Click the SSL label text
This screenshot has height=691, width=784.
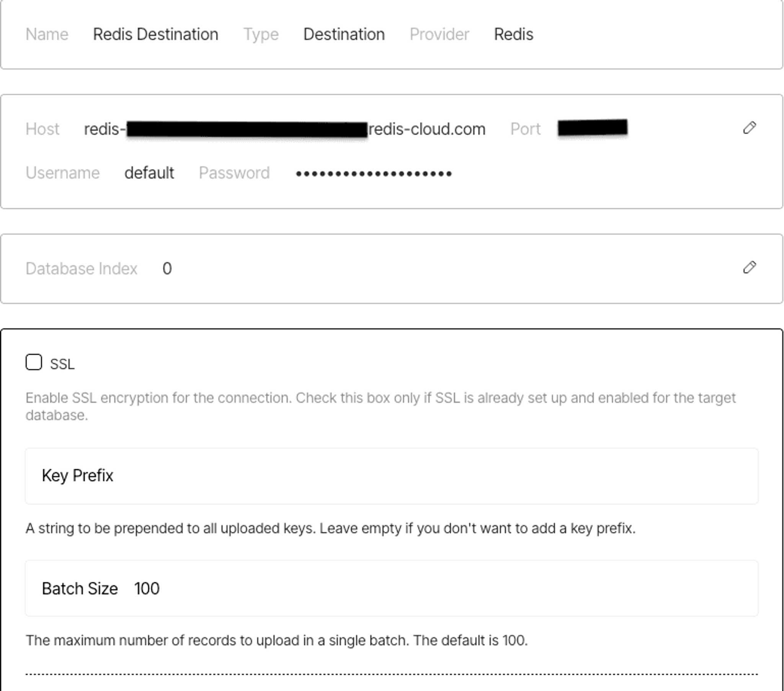tap(62, 364)
